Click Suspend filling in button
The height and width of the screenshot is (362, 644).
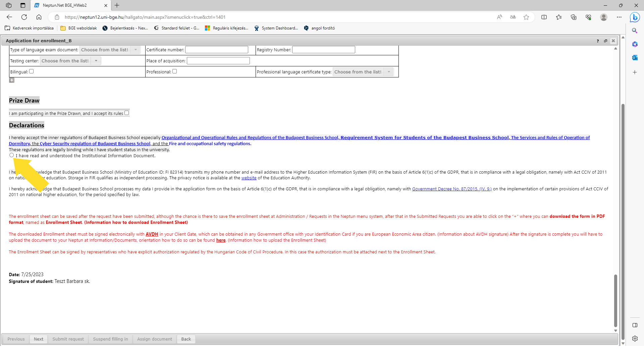pyautogui.click(x=110, y=339)
